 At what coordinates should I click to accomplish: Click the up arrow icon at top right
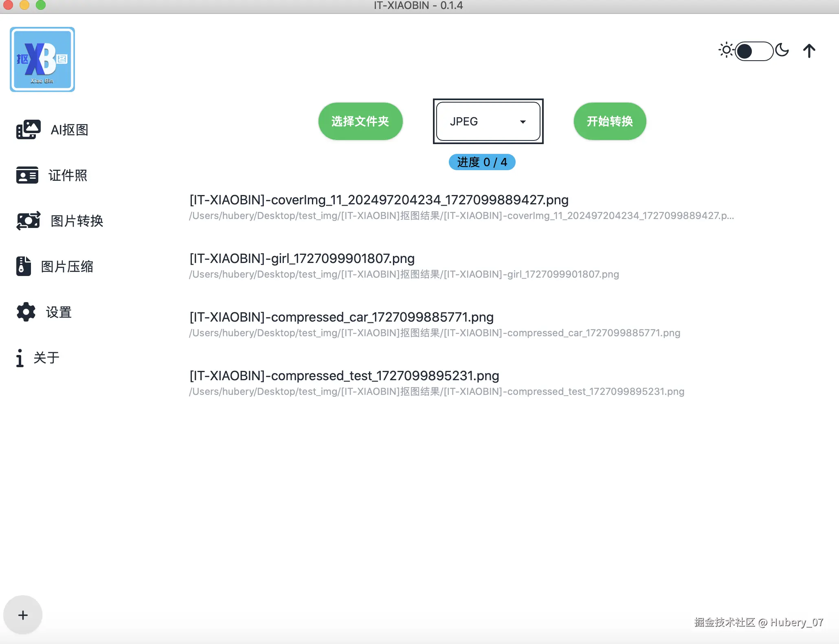coord(809,51)
